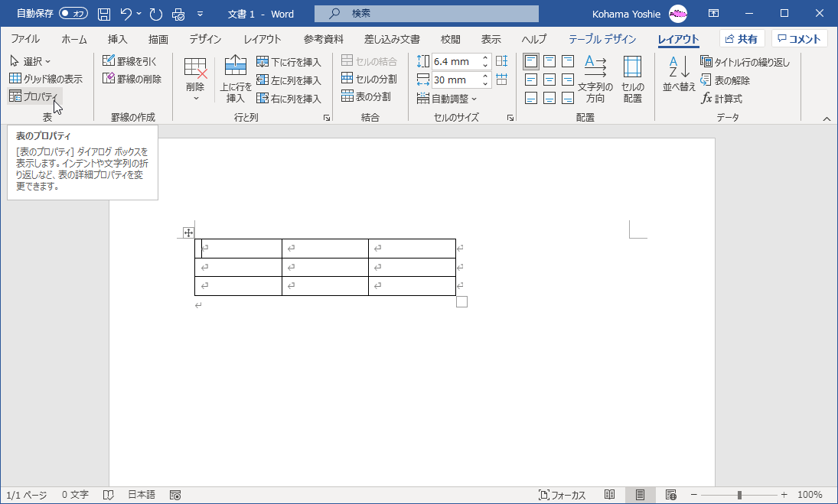Screen dimensions: 838x504
Task: Toggle タイトル行の繰り返し
Action: pos(745,62)
